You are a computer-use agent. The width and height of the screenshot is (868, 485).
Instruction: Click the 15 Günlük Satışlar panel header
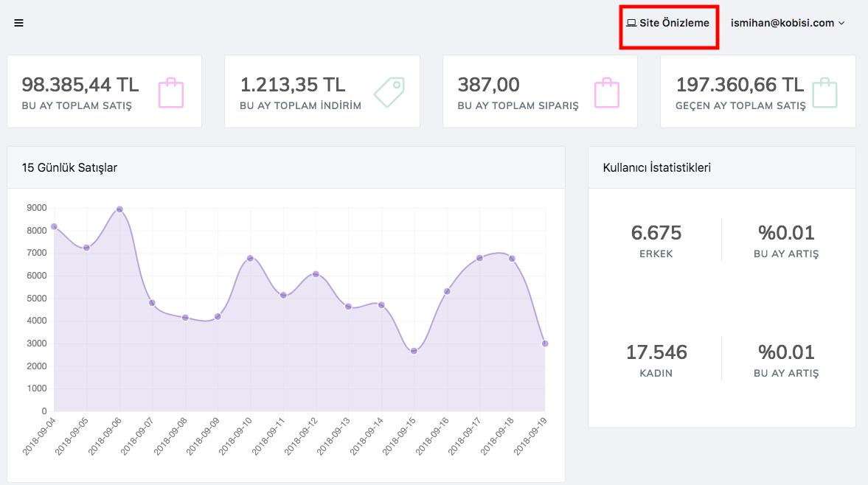tap(70, 167)
